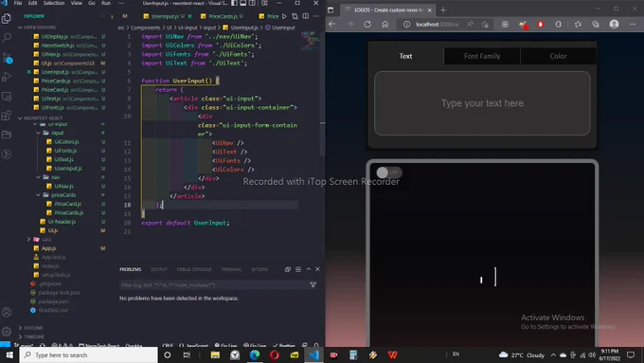Screen dimensions: 644x363
Task: Open the editor More Actions ellipsis
Action: click(x=315, y=16)
